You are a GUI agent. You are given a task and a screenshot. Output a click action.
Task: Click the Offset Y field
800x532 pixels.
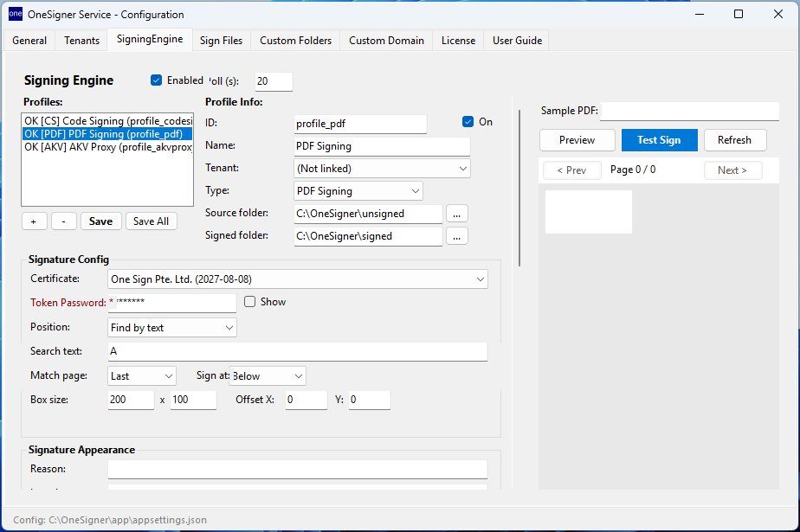(370, 400)
